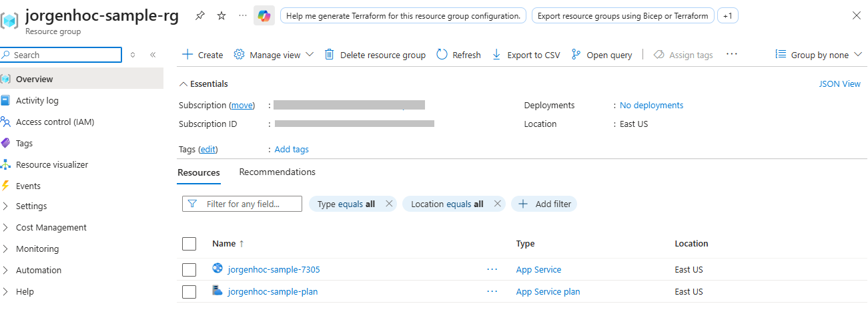868x316 pixels.
Task: Remove the Location equals all filter
Action: [497, 204]
